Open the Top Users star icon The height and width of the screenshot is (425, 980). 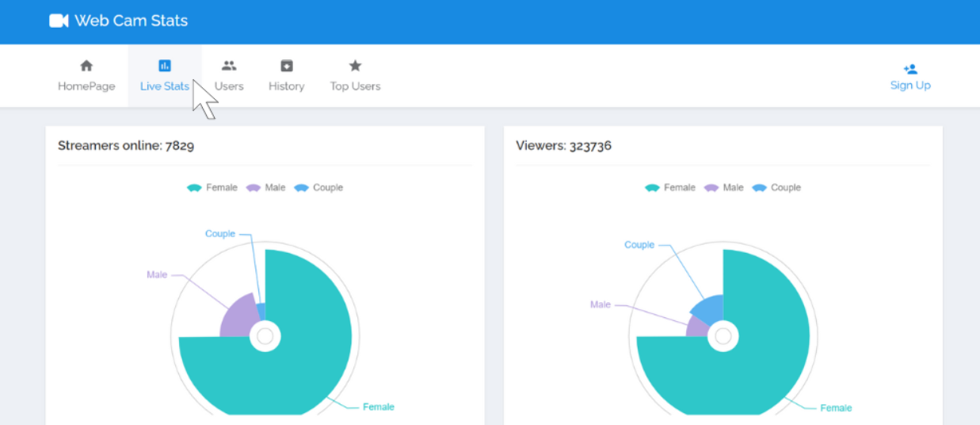(355, 66)
